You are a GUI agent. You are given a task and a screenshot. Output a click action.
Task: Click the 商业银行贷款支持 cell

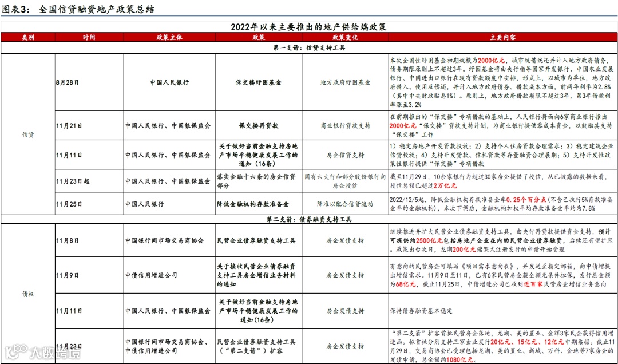coord(345,126)
